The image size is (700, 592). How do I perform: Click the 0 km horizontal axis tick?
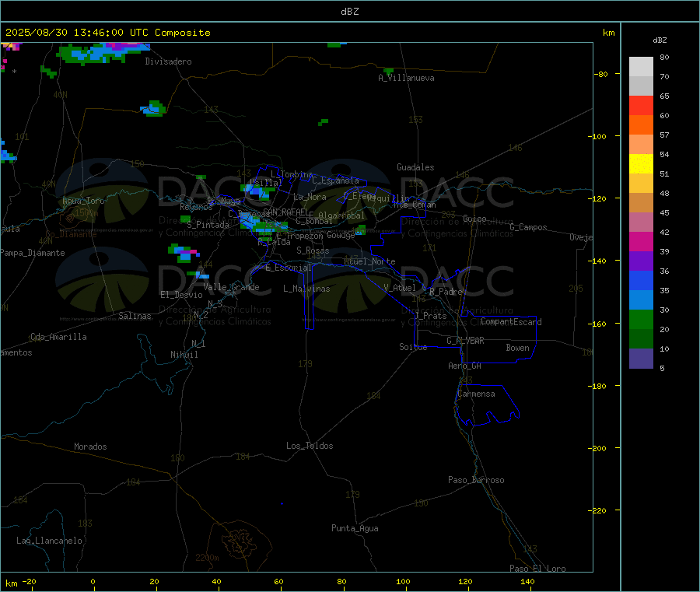[x=93, y=581]
